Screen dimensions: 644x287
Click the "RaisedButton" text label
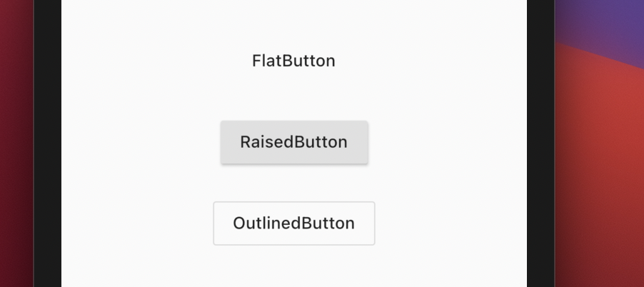tap(293, 142)
